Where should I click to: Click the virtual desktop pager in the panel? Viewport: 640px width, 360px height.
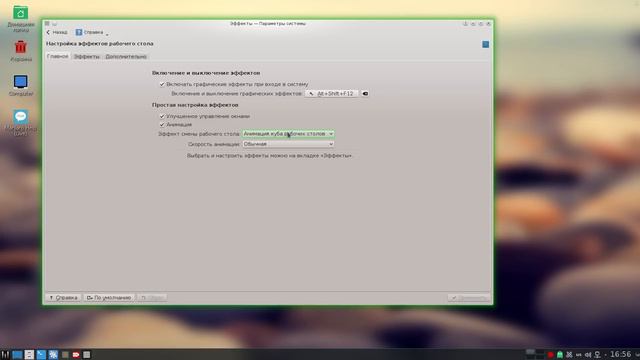click(x=535, y=354)
